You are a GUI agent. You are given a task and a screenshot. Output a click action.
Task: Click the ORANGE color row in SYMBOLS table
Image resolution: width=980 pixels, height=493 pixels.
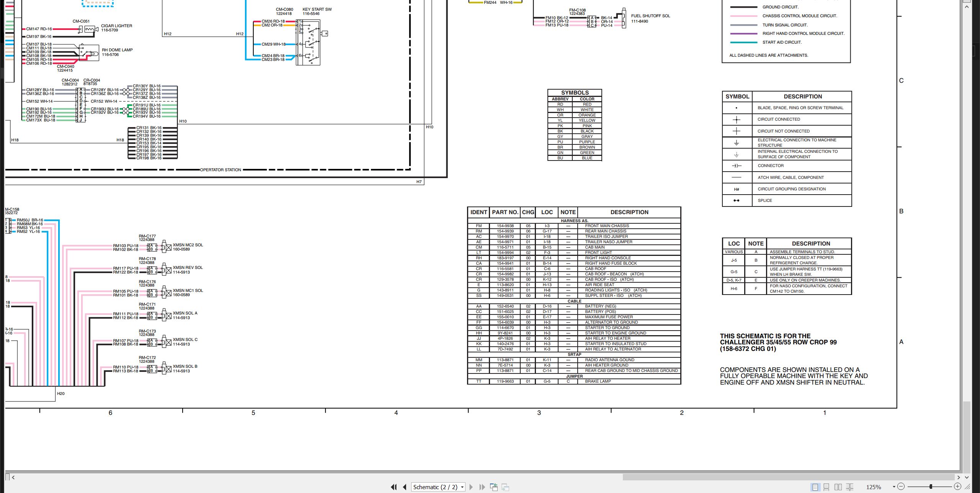575,115
